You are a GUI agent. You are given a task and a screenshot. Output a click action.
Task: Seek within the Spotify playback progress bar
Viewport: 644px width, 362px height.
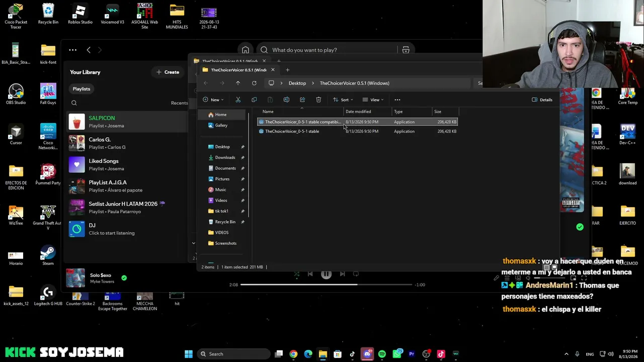click(x=326, y=285)
